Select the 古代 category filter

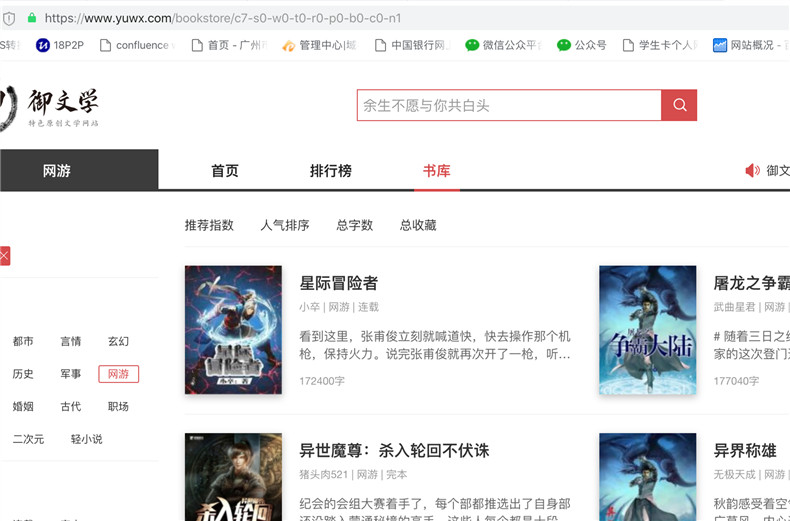point(71,407)
